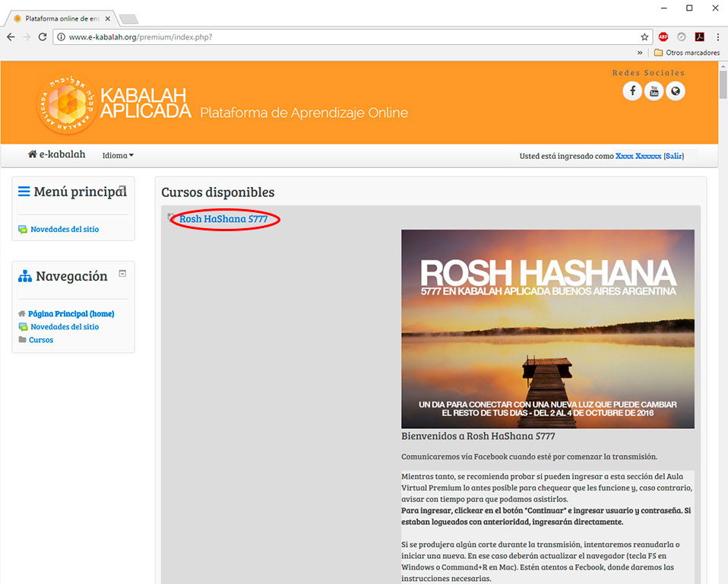
Task: Open the Xxxx Xxxxxx user profile link
Action: (x=638, y=156)
